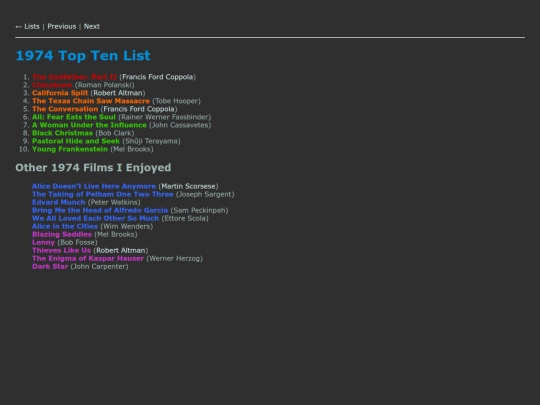Click director Francis Ford Coppola beside The Godfather
Image resolution: width=540 pixels, height=405 pixels.
(158, 77)
